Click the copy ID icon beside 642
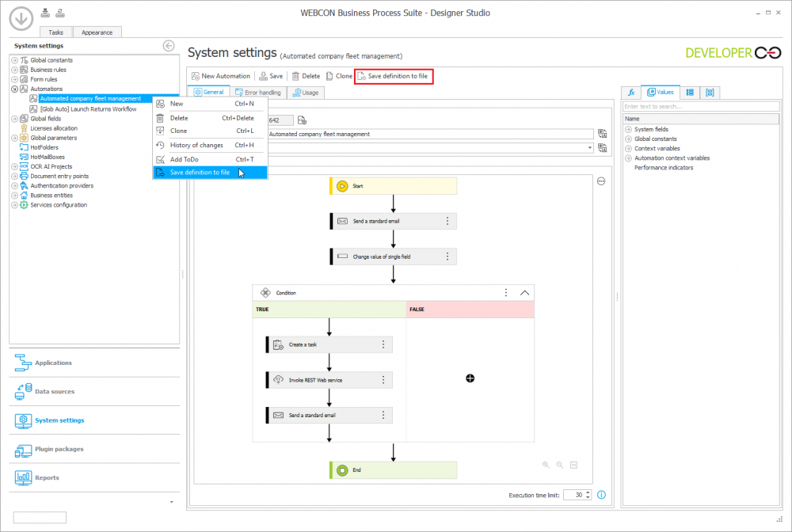This screenshot has height=532, width=792. click(x=302, y=120)
